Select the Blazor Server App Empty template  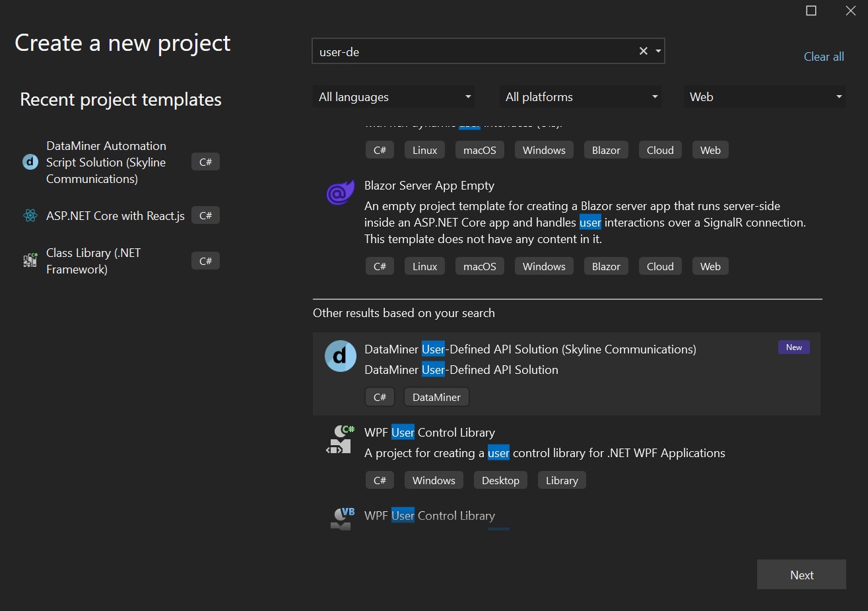566,227
